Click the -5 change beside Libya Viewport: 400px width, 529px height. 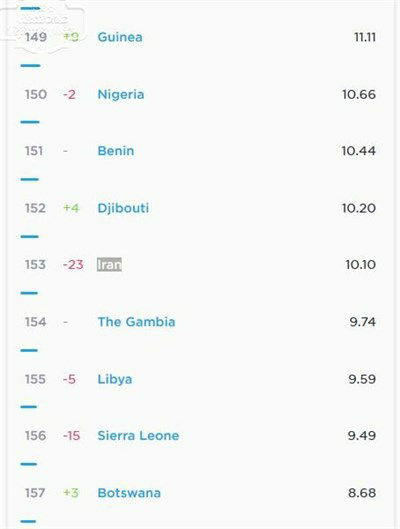(69, 379)
